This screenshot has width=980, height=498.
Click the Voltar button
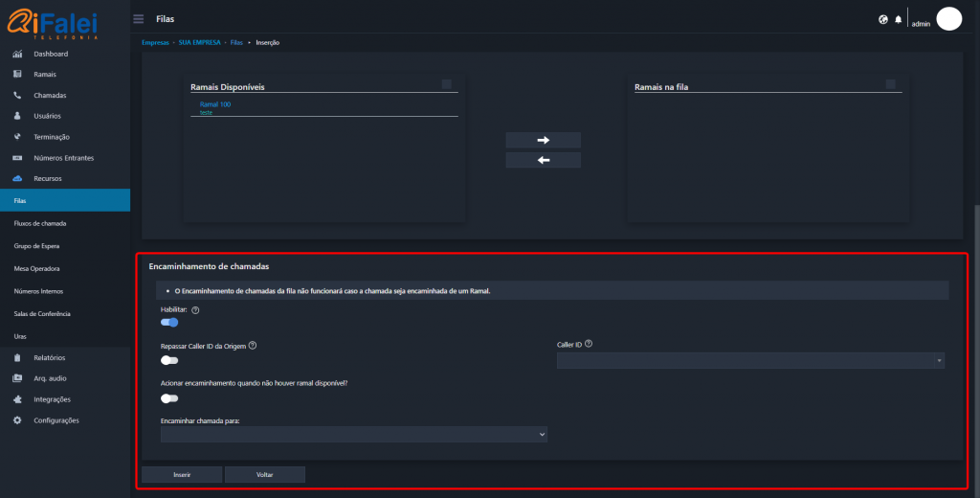click(264, 474)
